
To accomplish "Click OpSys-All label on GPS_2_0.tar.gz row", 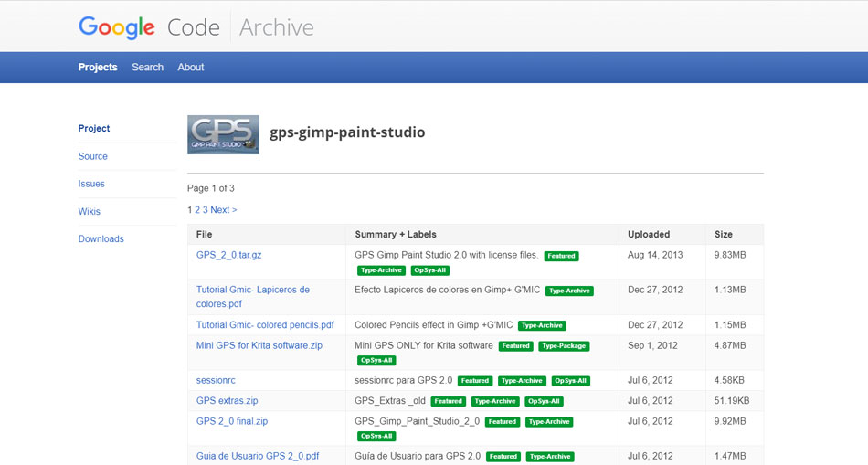I will 430,270.
